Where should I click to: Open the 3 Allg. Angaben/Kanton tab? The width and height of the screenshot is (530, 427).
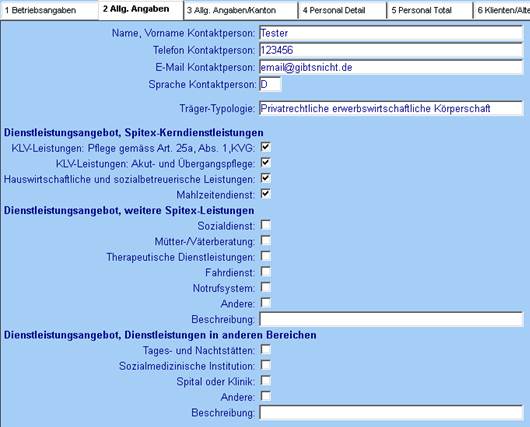point(241,10)
